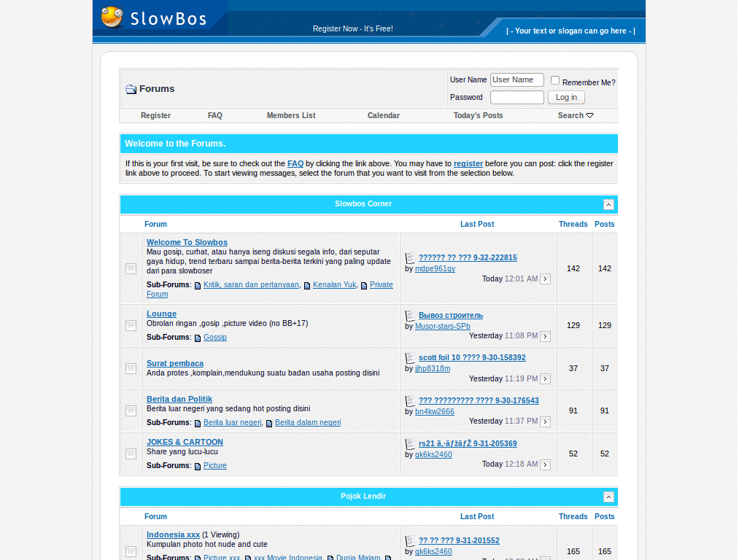Click the Forums folder icon
This screenshot has height=560, width=747.
[131, 89]
